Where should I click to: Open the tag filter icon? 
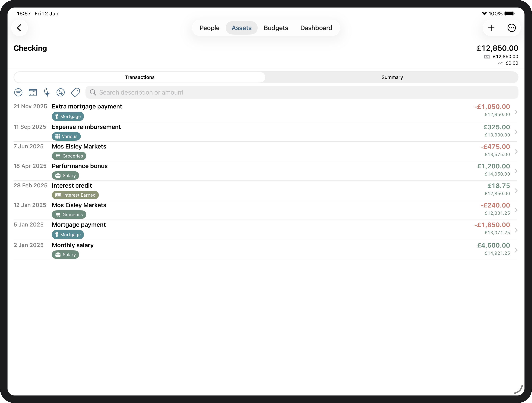(x=75, y=92)
